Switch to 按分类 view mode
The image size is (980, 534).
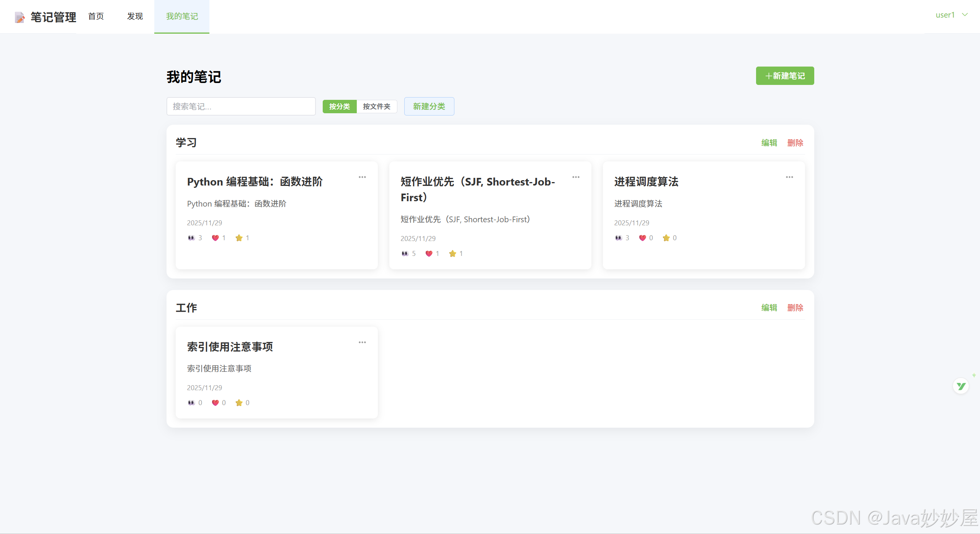click(x=340, y=106)
